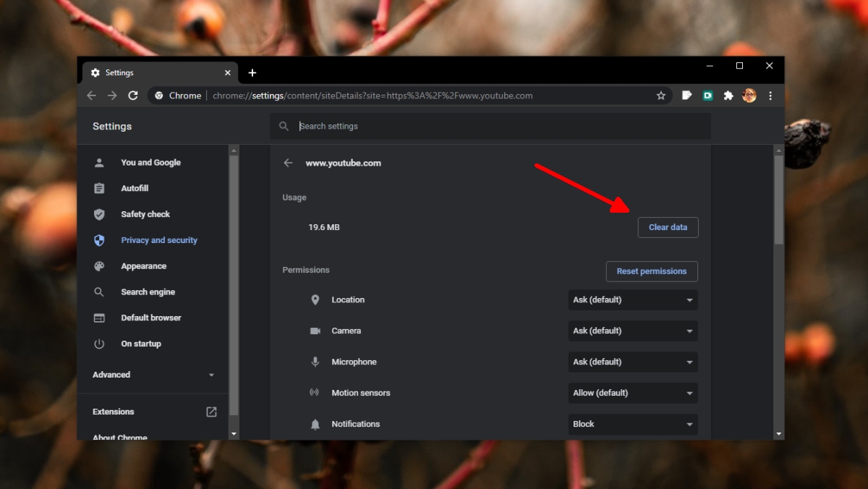Image resolution: width=868 pixels, height=489 pixels.
Task: Click the Settings heading text
Action: coord(112,126)
